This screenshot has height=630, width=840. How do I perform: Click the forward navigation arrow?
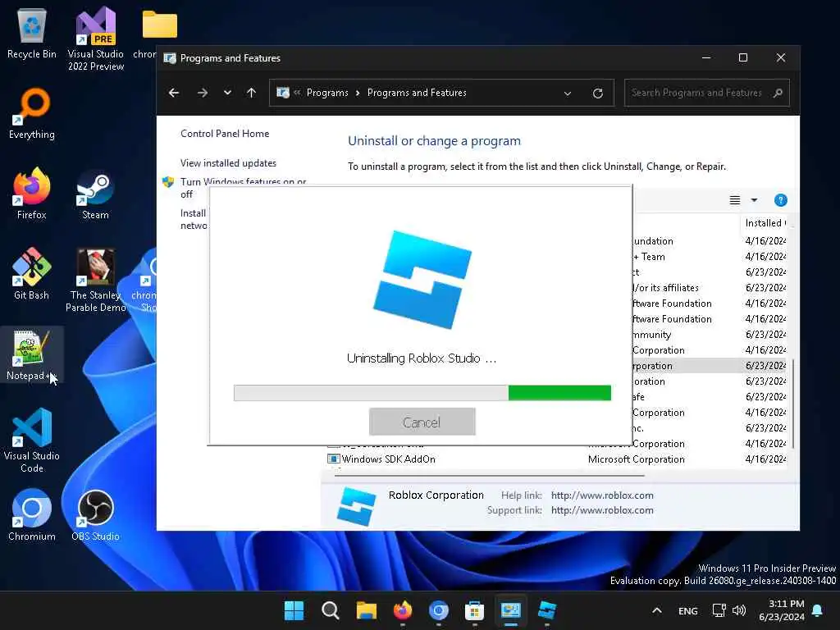202,93
